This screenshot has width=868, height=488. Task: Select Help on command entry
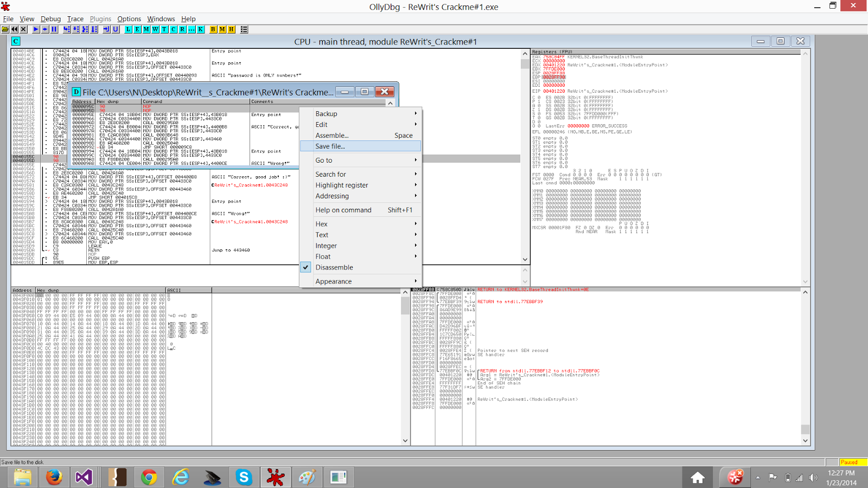point(361,210)
